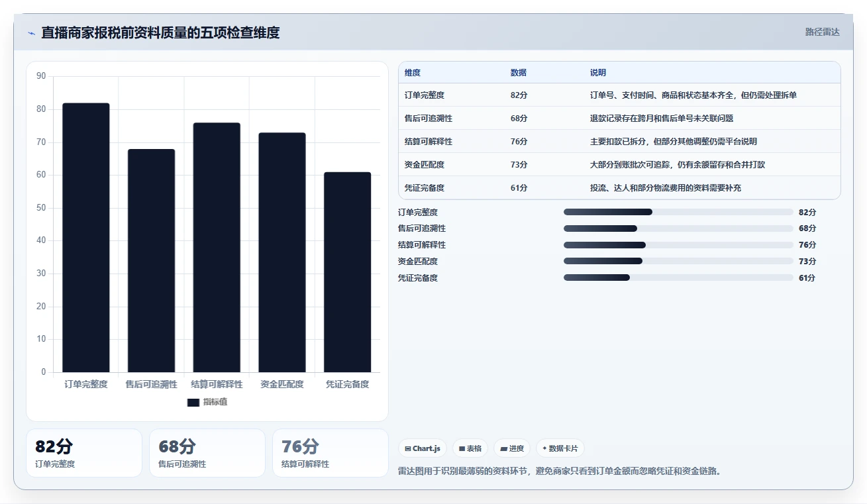Viewport: 867px width, 504px height.
Task: Click y-axis tick label 50
Action: point(41,208)
